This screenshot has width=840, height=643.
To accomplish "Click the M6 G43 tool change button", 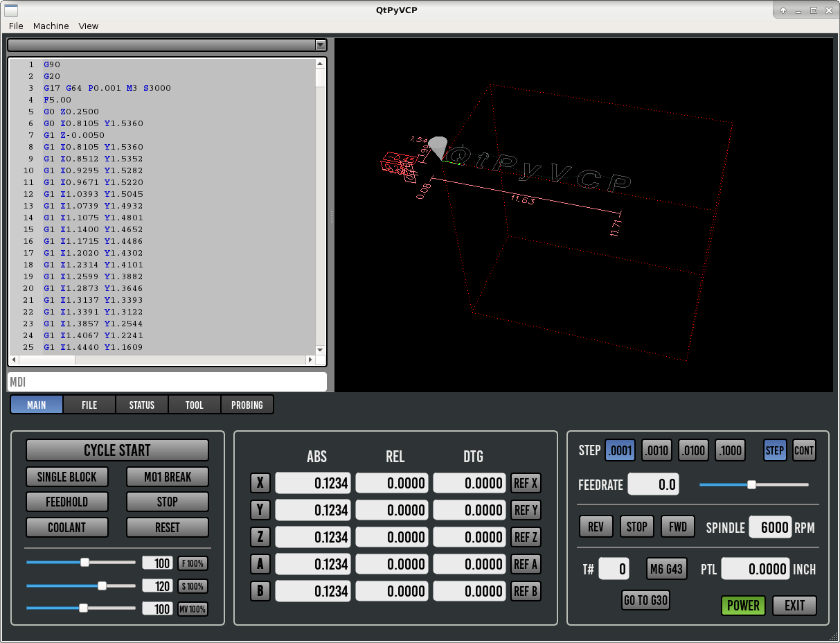I will tap(667, 570).
